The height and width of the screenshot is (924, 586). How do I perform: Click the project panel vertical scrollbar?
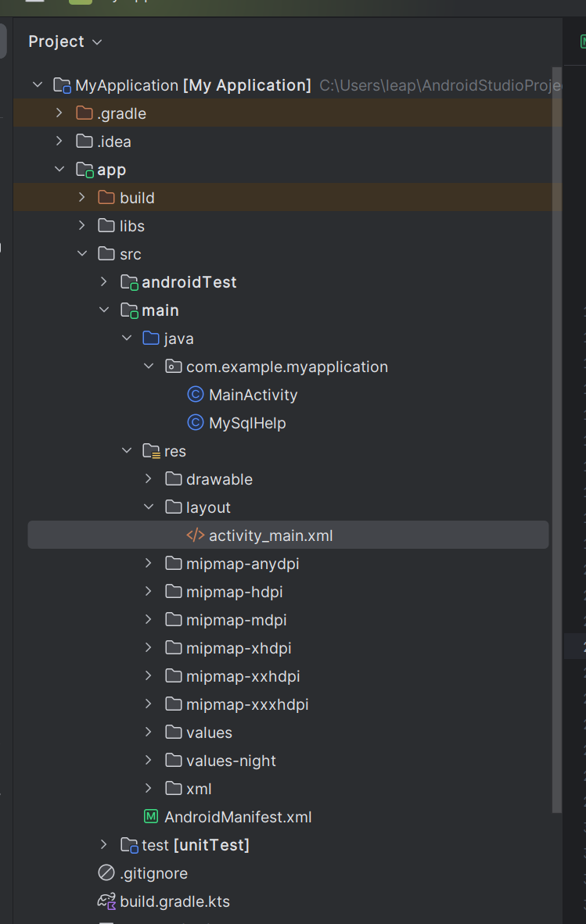[x=557, y=469]
